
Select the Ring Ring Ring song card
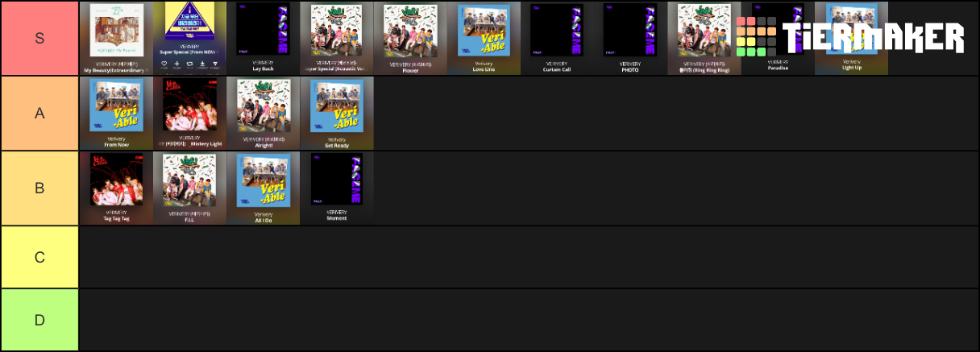[704, 39]
